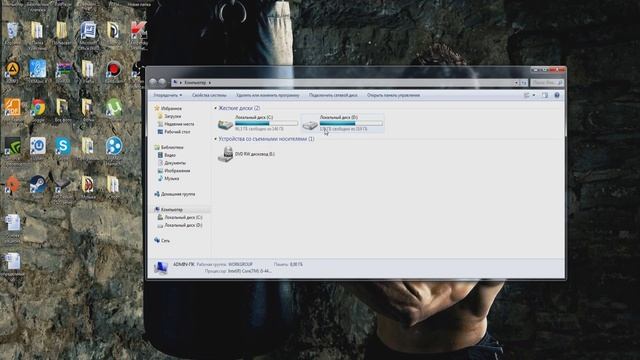Viewport: 640px width, 360px height.
Task: Click the disk C: usage bar
Action: (x=267, y=123)
